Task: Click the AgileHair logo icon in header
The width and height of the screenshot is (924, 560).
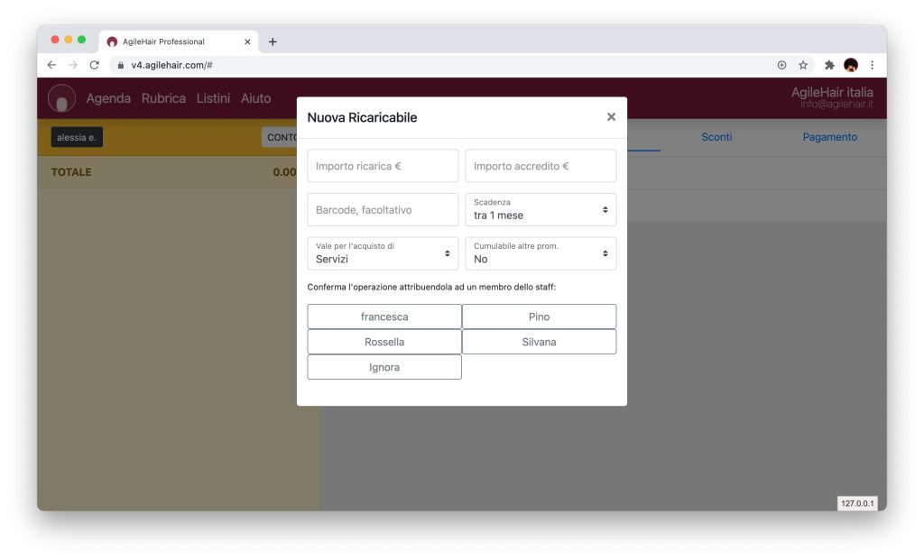Action: (x=61, y=98)
